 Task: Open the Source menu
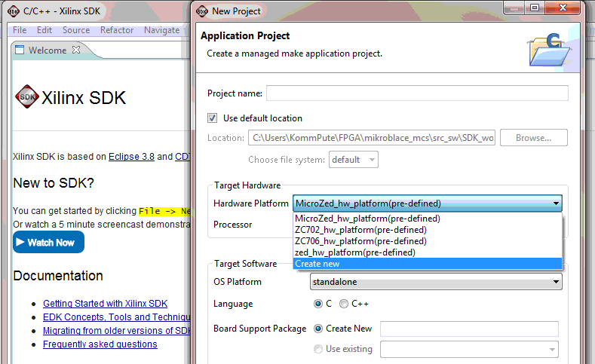(76, 30)
